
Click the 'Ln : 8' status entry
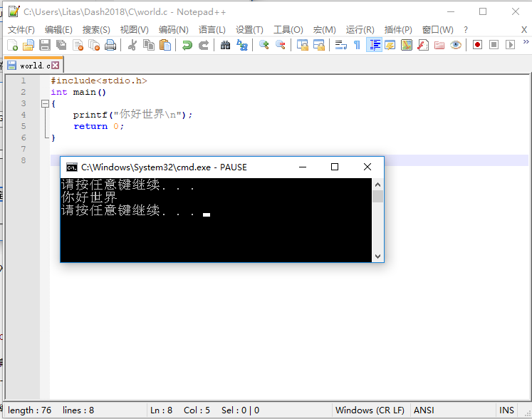161,410
